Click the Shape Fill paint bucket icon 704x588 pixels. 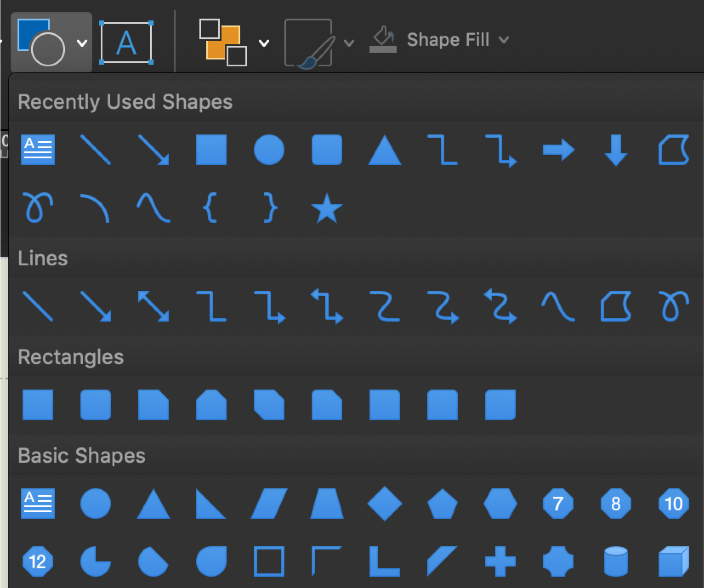(383, 40)
